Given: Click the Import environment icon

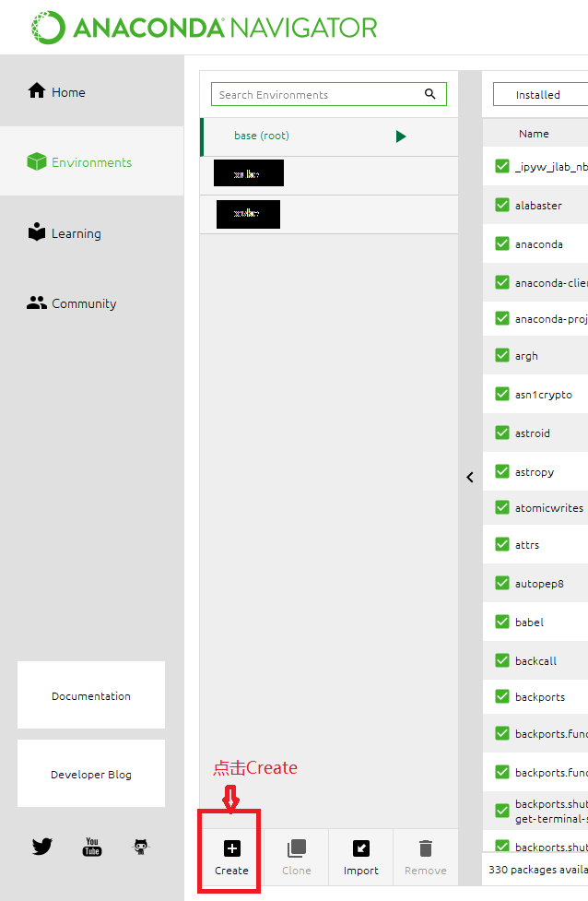Looking at the screenshot, I should pos(361,848).
